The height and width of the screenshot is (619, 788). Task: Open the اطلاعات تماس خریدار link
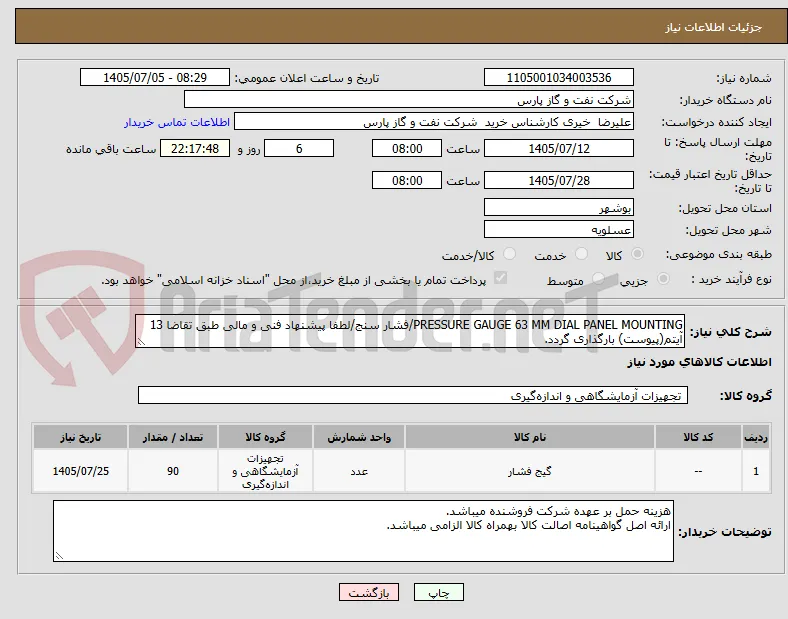177,123
